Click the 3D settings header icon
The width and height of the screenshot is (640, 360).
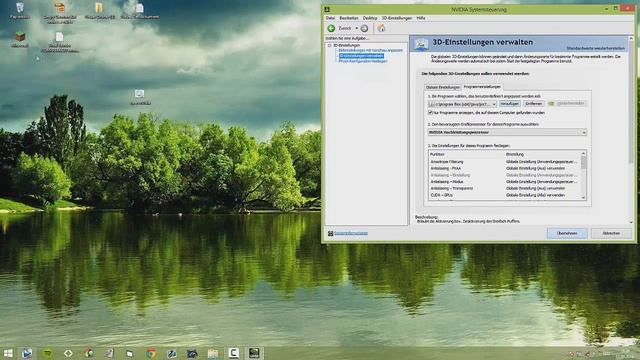421,44
